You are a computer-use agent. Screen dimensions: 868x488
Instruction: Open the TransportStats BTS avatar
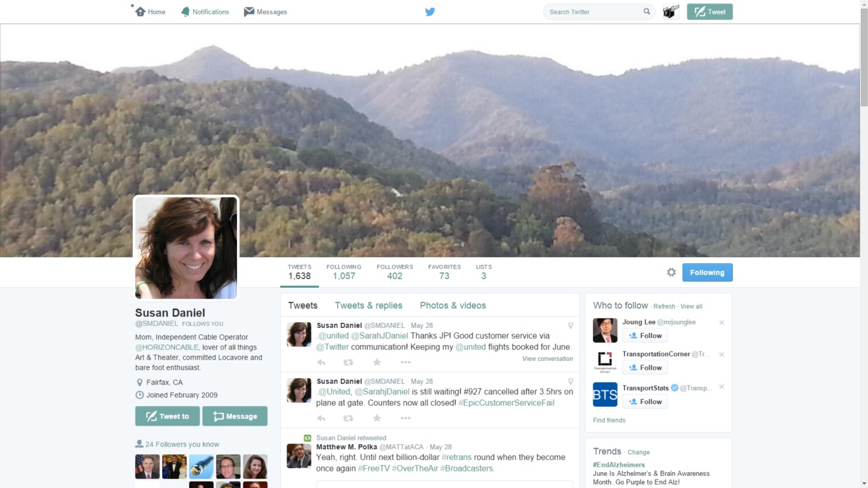coord(605,395)
